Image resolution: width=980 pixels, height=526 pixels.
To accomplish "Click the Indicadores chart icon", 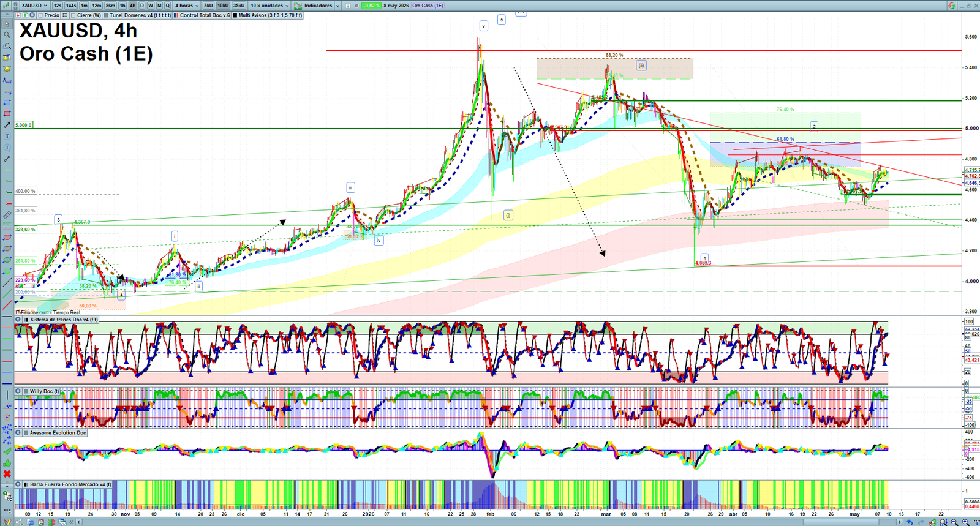I will click(x=298, y=6).
